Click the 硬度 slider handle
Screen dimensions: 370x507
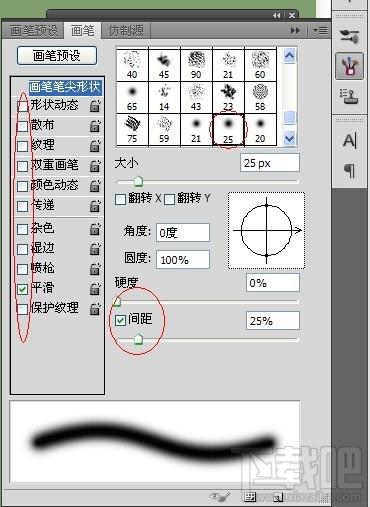pyautogui.click(x=117, y=301)
